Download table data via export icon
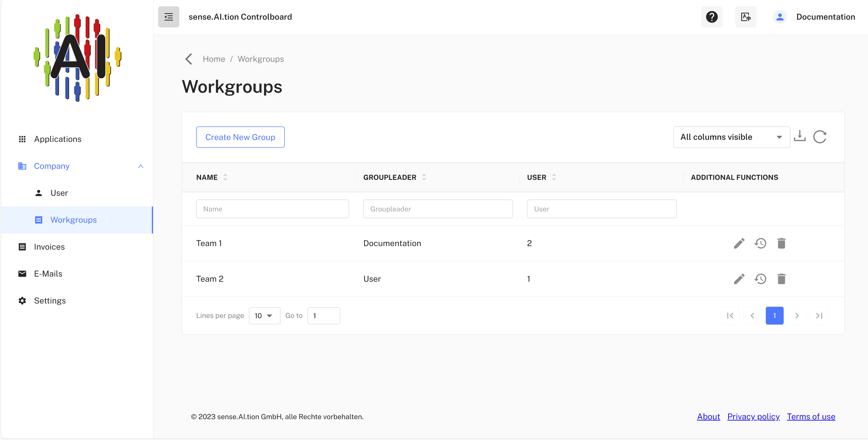868x440 pixels. [x=800, y=136]
